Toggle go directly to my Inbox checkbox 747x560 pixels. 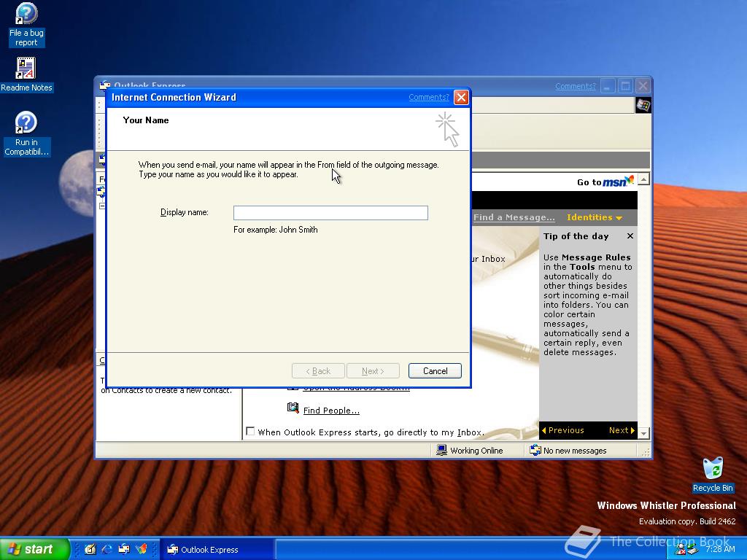250,431
